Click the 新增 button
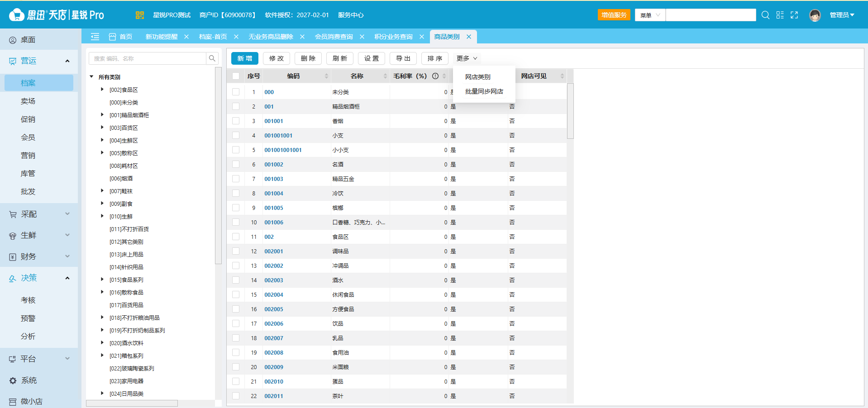This screenshot has height=408, width=868. click(245, 58)
